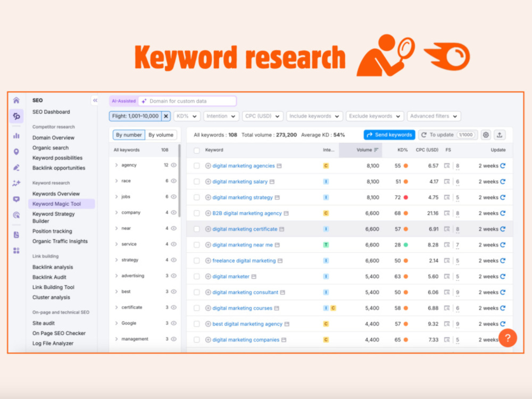Click the Domain for custom data field
The image size is (532, 399).
(x=187, y=101)
